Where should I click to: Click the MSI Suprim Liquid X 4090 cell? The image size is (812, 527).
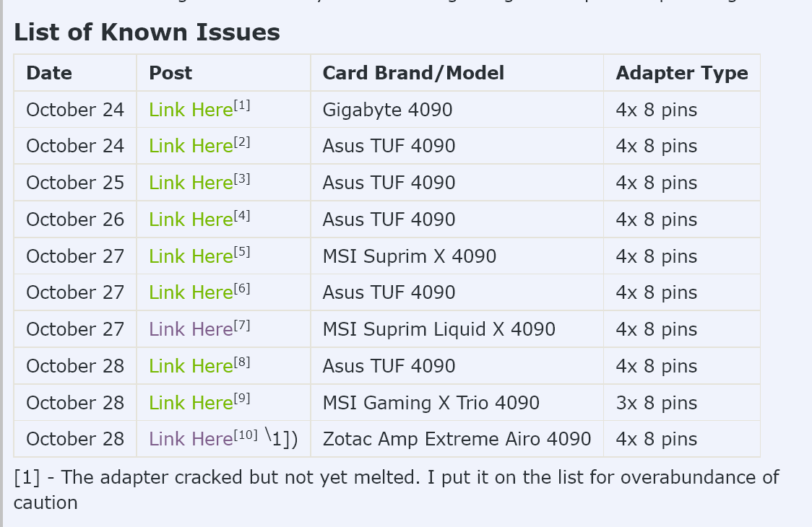[439, 330]
